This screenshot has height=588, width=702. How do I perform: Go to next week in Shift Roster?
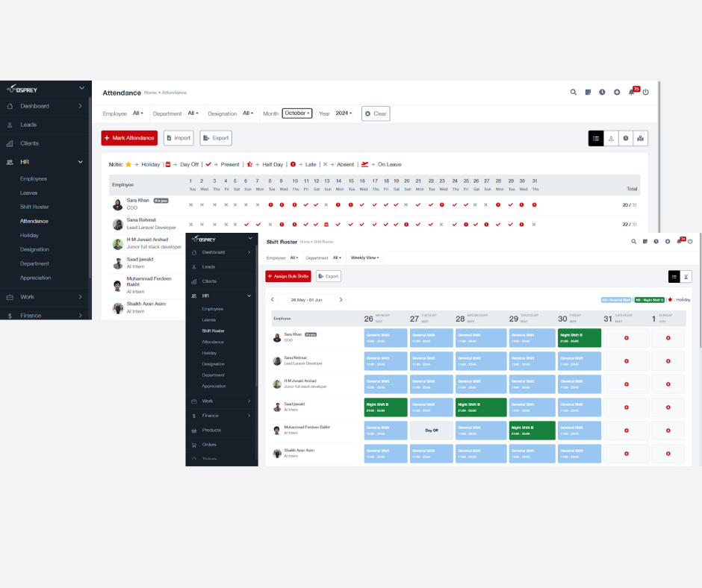coord(341,300)
